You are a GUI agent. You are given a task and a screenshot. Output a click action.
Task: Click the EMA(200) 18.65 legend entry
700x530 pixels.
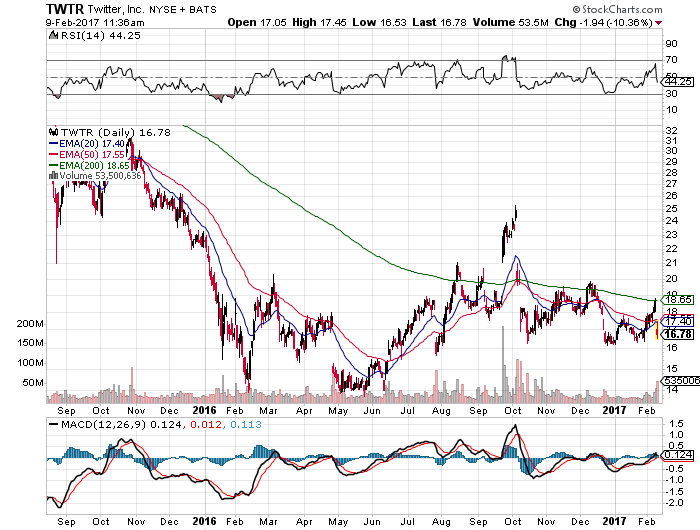click(x=94, y=165)
